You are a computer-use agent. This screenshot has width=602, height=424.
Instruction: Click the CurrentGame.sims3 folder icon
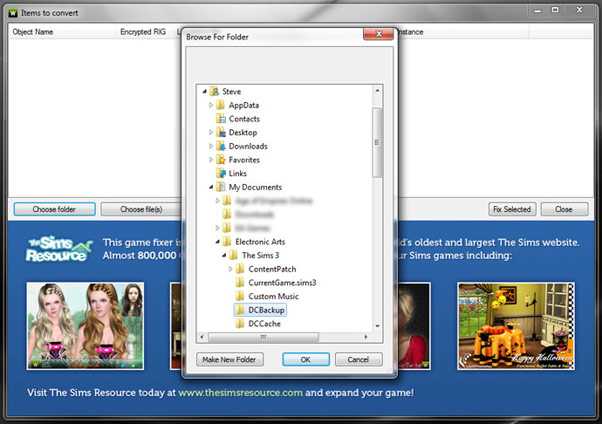240,283
